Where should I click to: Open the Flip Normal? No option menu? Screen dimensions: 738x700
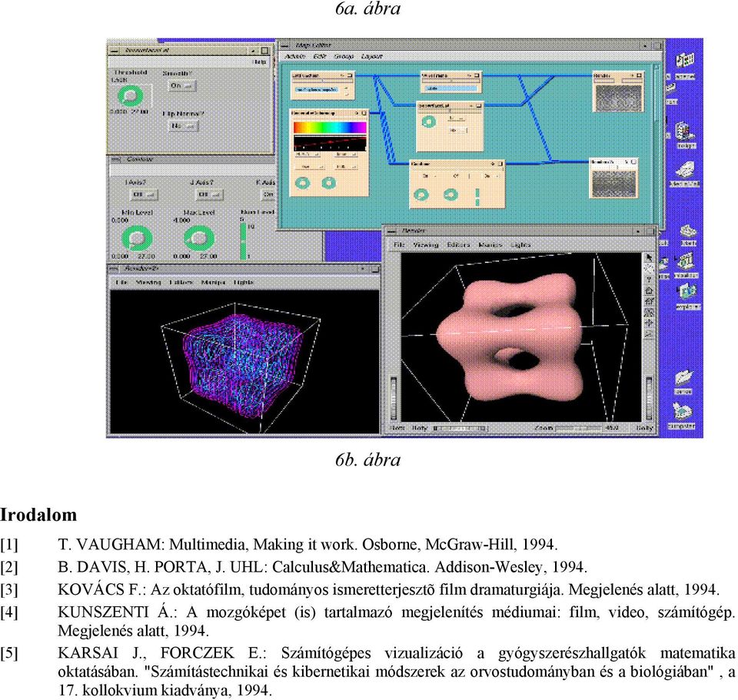point(184,125)
